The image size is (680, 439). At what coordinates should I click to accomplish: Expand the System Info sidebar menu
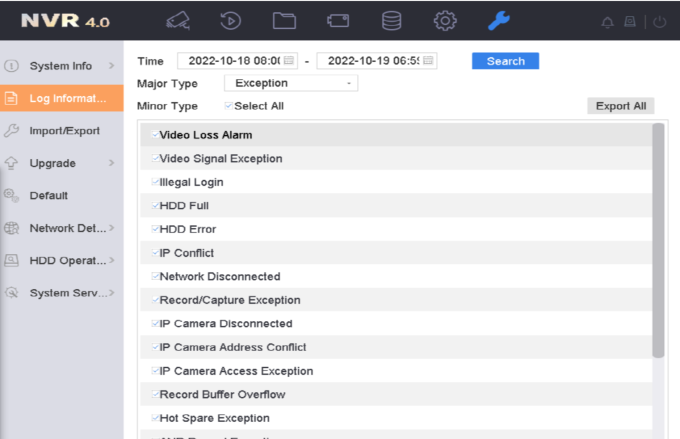tap(62, 66)
